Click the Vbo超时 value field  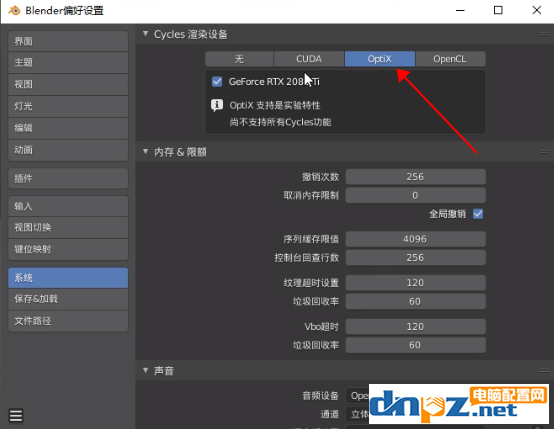pyautogui.click(x=416, y=327)
